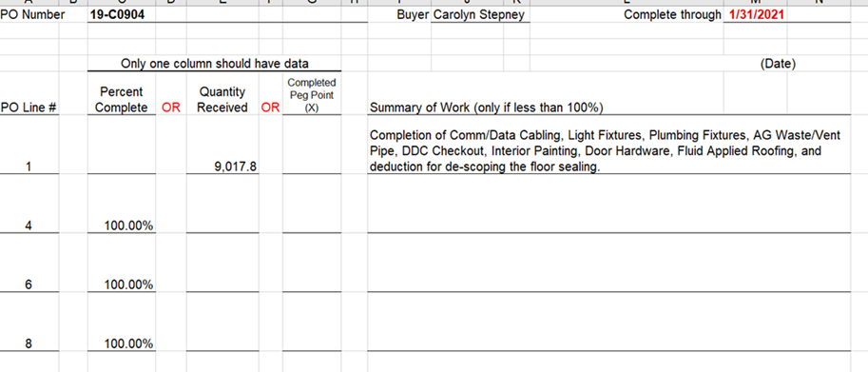Select the Summary of Work header cell
868x372 pixels.
(x=487, y=108)
